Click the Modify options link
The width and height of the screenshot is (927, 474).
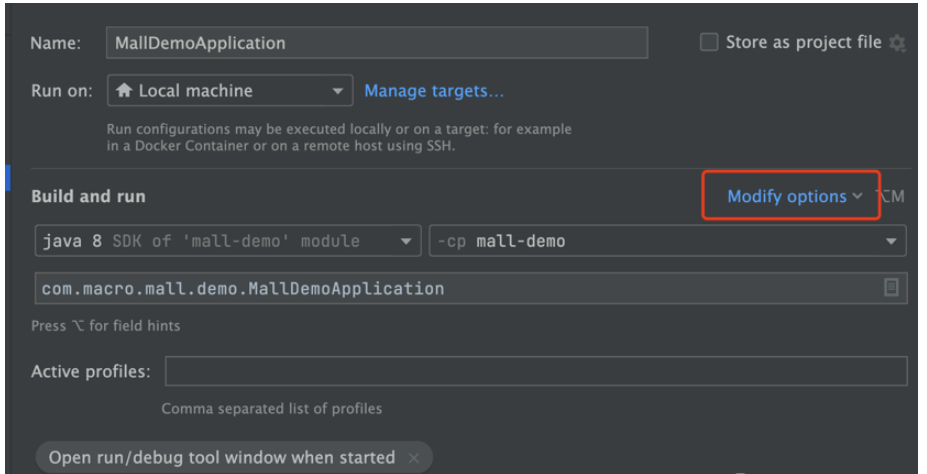click(x=786, y=197)
